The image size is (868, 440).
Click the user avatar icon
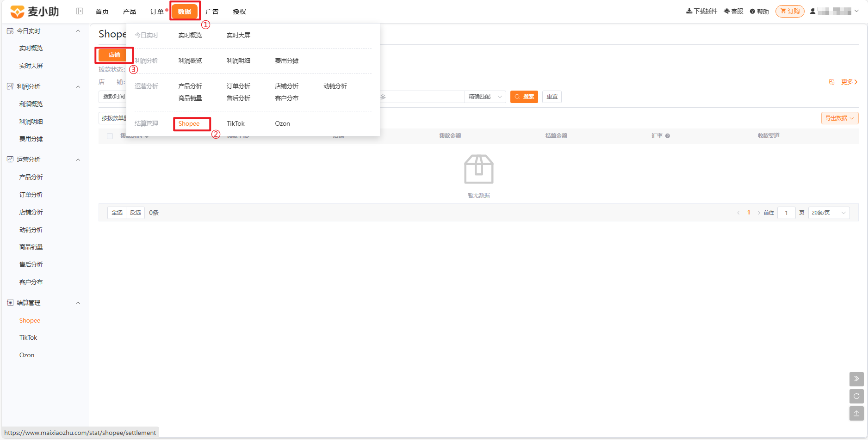[812, 11]
